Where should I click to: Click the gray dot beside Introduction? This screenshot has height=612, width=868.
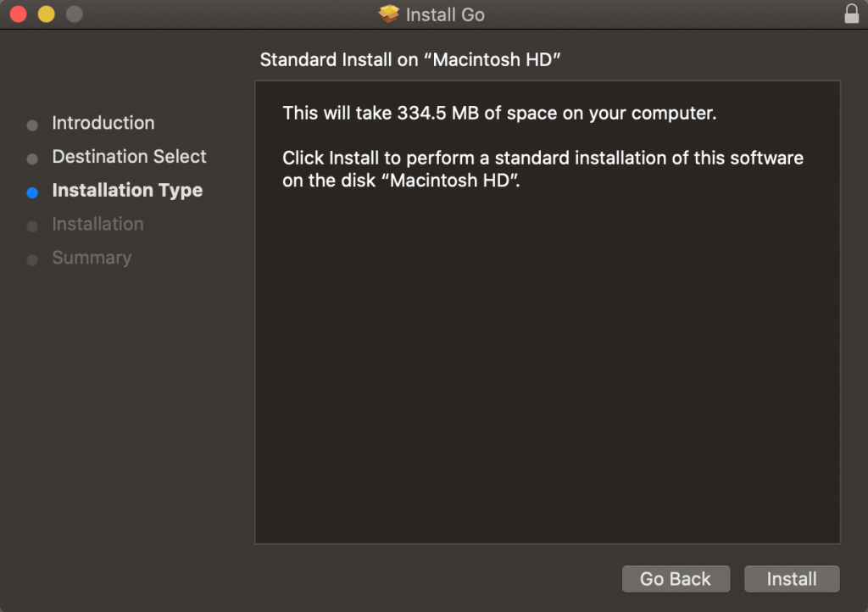pos(31,125)
